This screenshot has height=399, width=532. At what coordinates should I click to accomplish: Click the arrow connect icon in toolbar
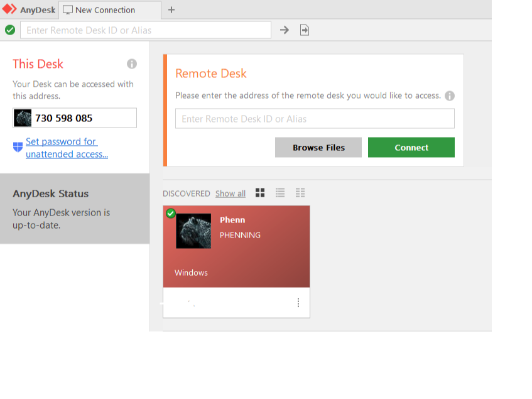click(x=285, y=30)
